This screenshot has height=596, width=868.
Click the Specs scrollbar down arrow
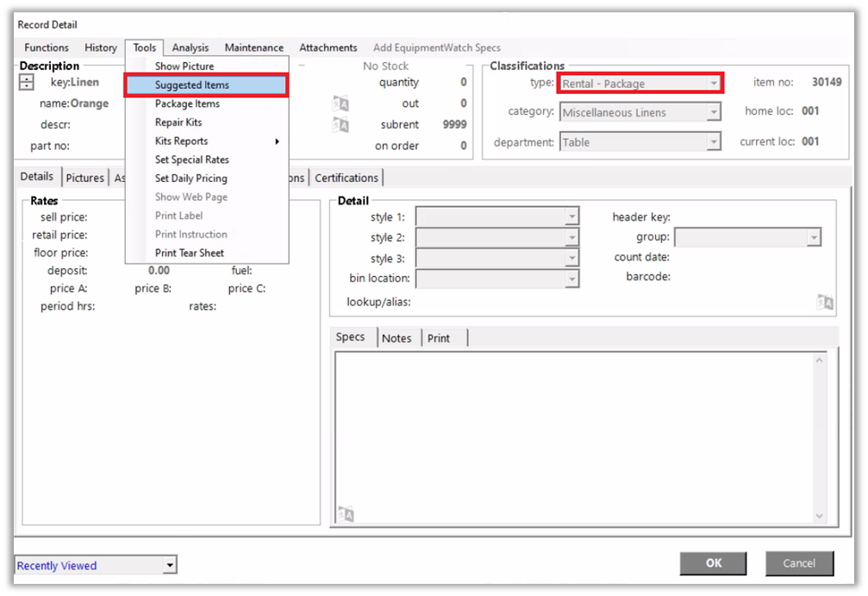click(x=820, y=516)
